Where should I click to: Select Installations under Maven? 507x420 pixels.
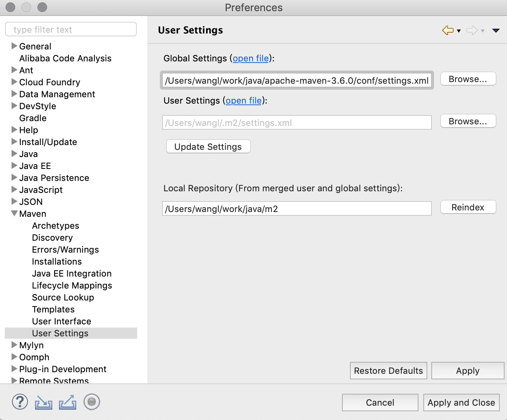(x=57, y=261)
